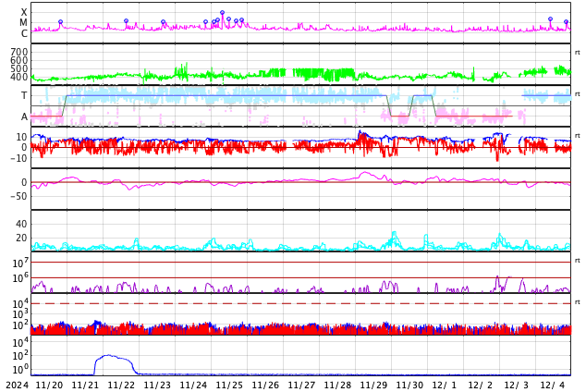This screenshot has height=392, width=586.
Task: Select the 12/ 2 date label
Action: pyautogui.click(x=481, y=386)
